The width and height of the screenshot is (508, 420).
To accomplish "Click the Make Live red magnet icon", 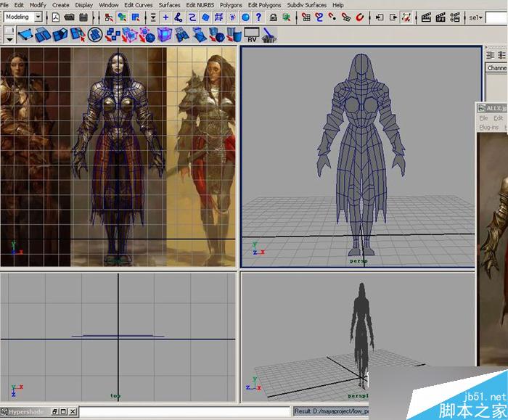I will click(x=360, y=17).
